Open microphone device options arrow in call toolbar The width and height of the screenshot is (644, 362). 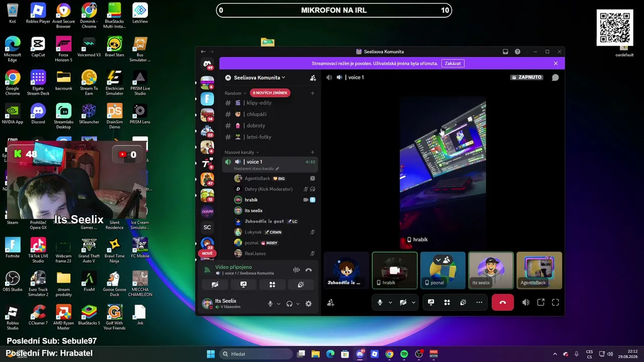tap(390, 303)
